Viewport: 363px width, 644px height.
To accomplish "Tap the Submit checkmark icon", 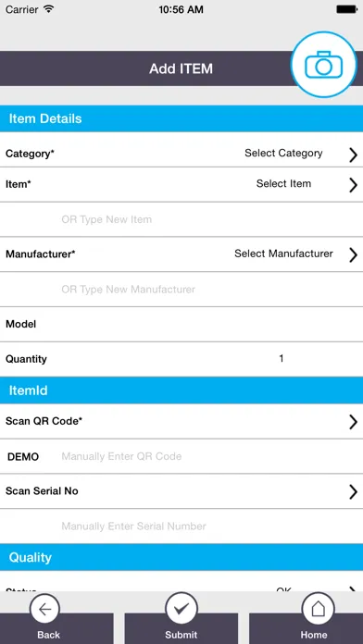I will point(181,609).
